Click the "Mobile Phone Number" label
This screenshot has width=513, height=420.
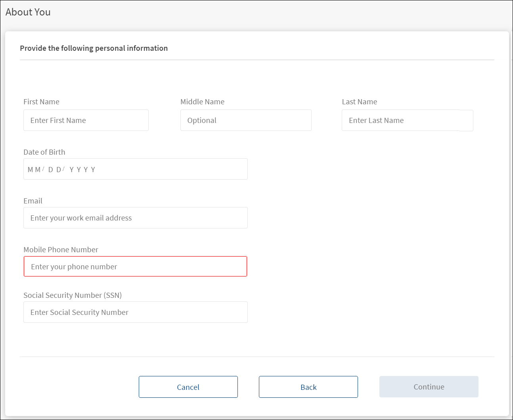point(61,250)
